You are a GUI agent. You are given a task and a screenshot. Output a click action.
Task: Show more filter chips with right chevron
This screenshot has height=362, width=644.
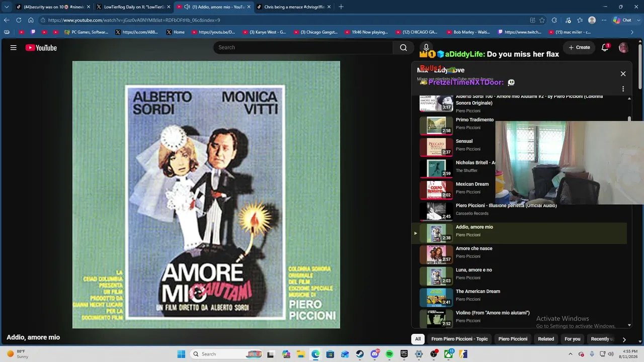click(624, 339)
